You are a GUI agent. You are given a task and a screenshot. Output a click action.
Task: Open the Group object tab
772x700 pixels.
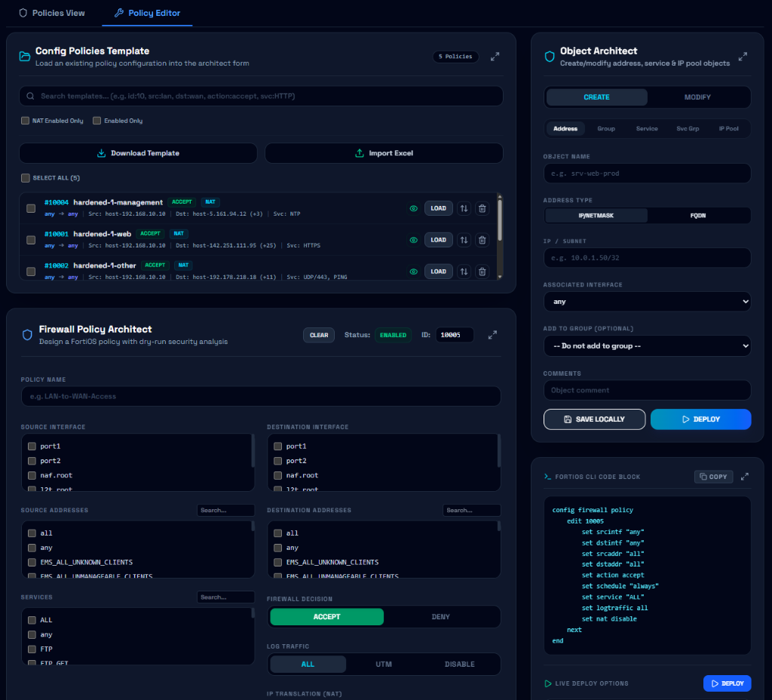click(606, 128)
